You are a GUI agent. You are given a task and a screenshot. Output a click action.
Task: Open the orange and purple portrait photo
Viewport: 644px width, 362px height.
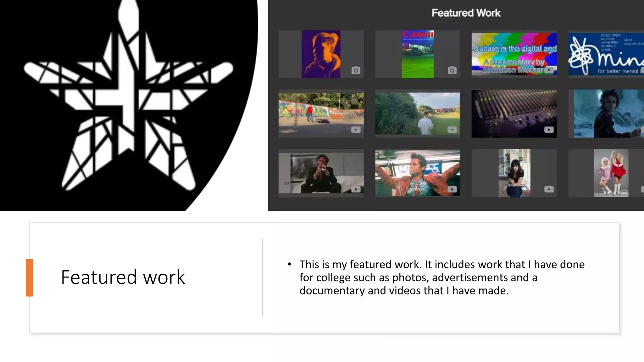(x=321, y=54)
